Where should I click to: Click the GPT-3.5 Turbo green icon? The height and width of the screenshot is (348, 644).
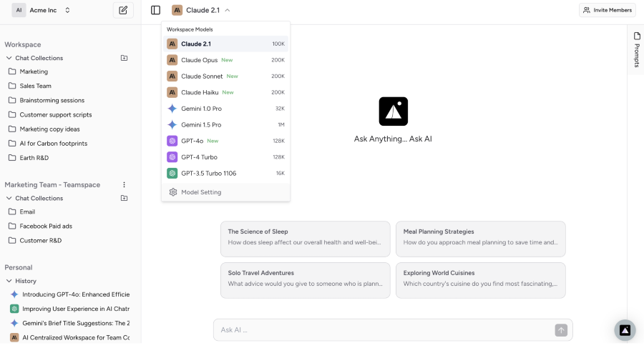(x=172, y=173)
